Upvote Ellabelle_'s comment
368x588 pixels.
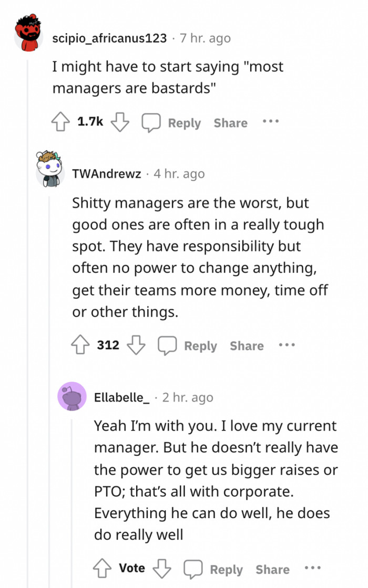103,568
